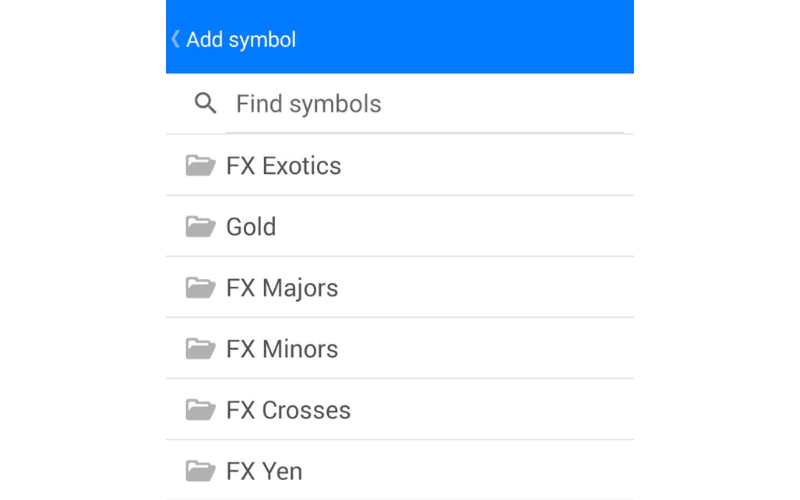Click the folder icon beside FX Crosses
800x500 pixels.
point(200,409)
